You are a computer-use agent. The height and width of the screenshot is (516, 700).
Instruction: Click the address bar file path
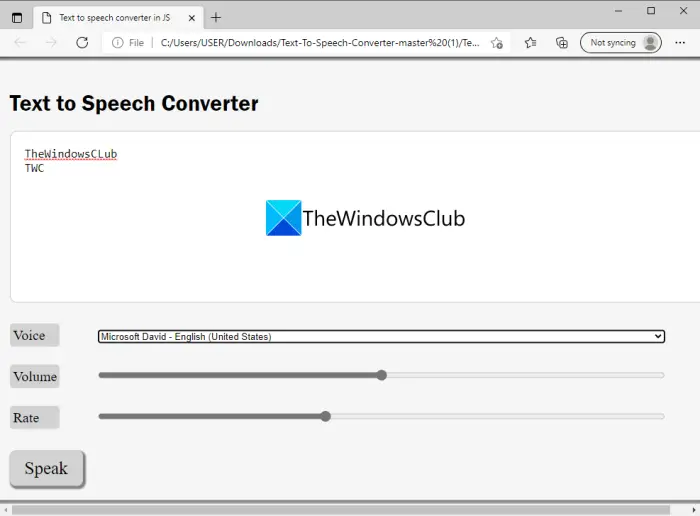tap(320, 43)
